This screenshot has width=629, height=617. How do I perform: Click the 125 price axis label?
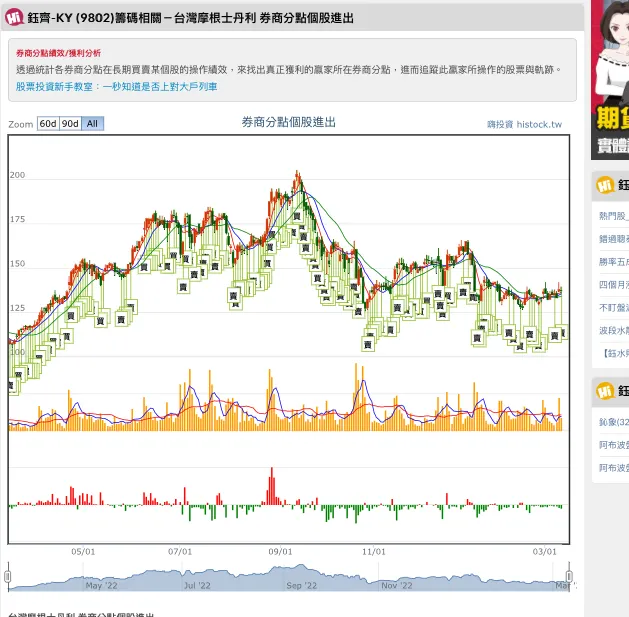tap(17, 308)
